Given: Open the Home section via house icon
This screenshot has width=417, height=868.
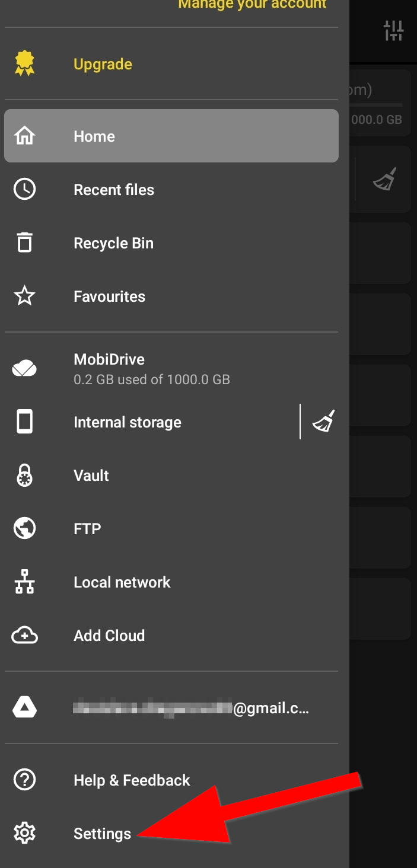Looking at the screenshot, I should [x=24, y=136].
